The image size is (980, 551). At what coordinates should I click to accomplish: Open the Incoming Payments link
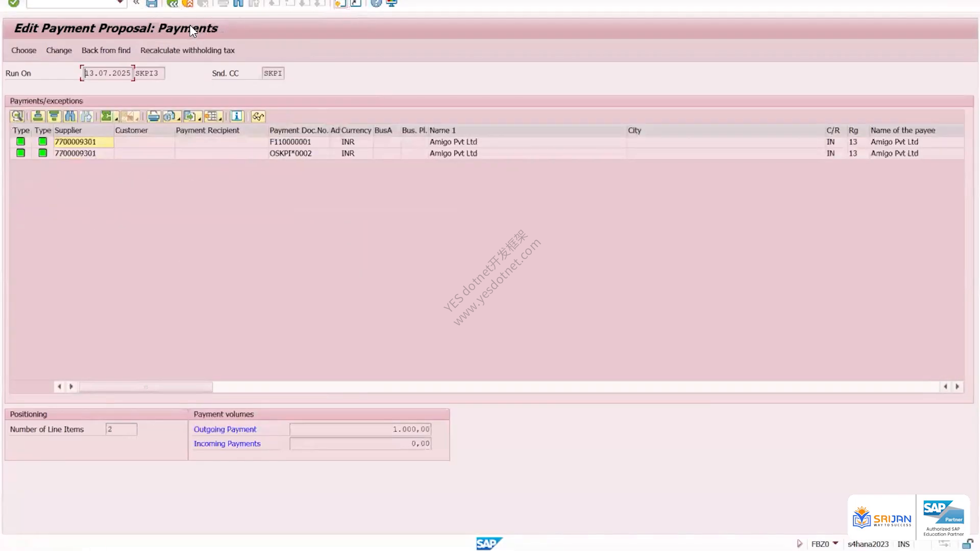pyautogui.click(x=227, y=444)
